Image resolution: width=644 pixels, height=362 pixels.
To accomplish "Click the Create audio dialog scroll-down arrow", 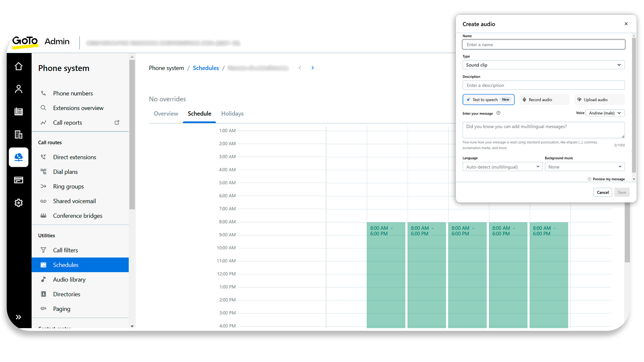I will click(634, 179).
